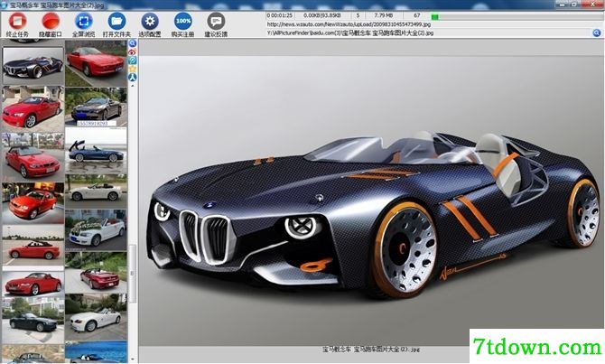Click the 终止任务 stop task icon

(17, 21)
